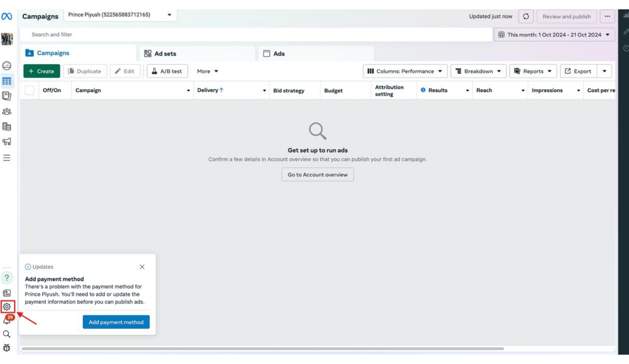Select the header row checkbox

(29, 90)
